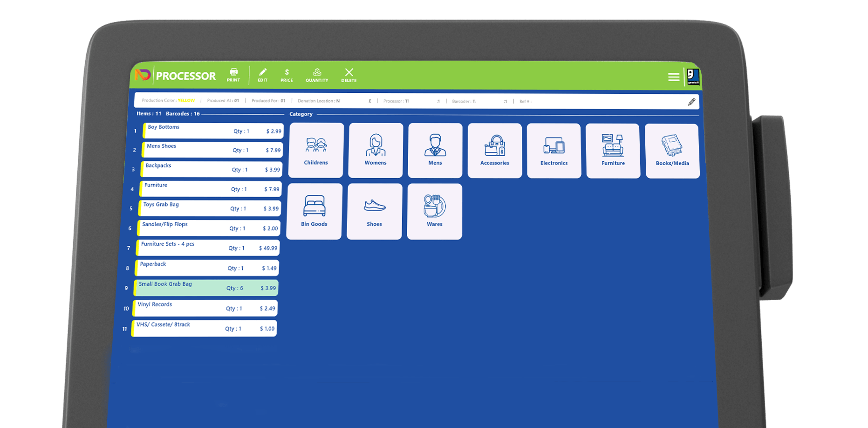The width and height of the screenshot is (868, 428).
Task: Open the Accessories category tile
Action: click(x=495, y=151)
